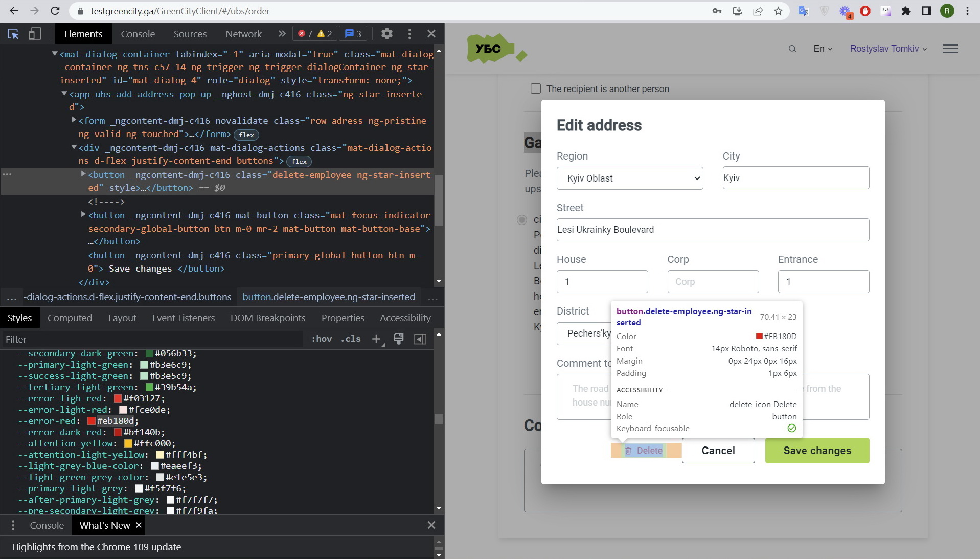Enable 'The recipient is another person' checkbox

(535, 88)
